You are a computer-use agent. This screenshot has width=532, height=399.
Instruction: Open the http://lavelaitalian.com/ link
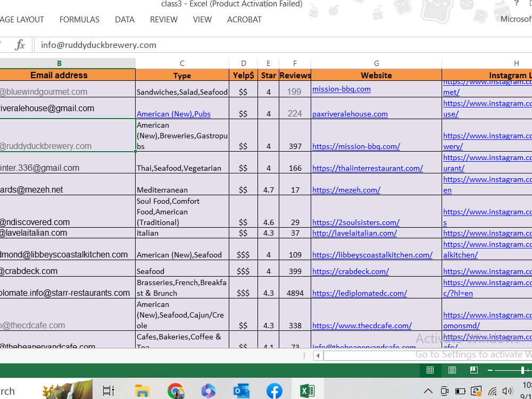(x=354, y=233)
